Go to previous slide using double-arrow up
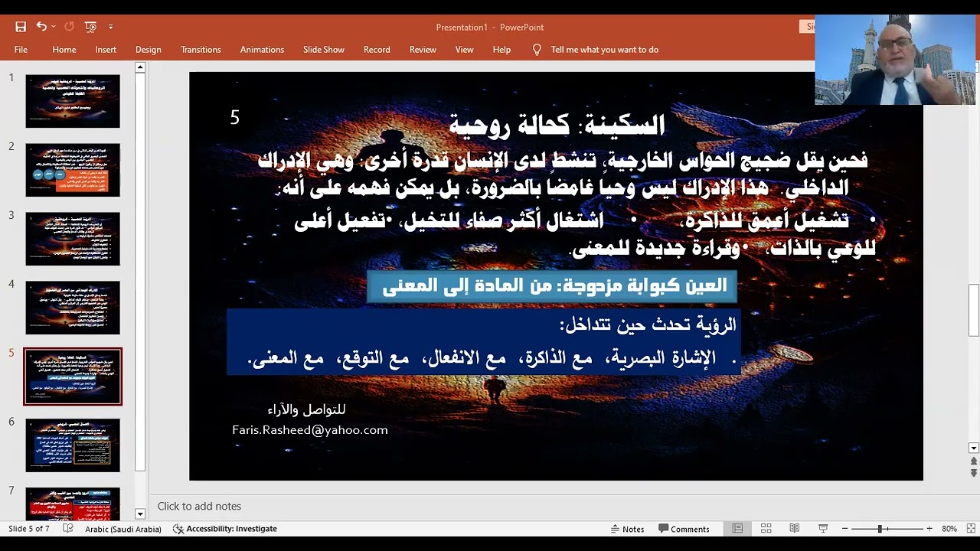Image resolution: width=980 pixels, height=551 pixels. (x=974, y=461)
